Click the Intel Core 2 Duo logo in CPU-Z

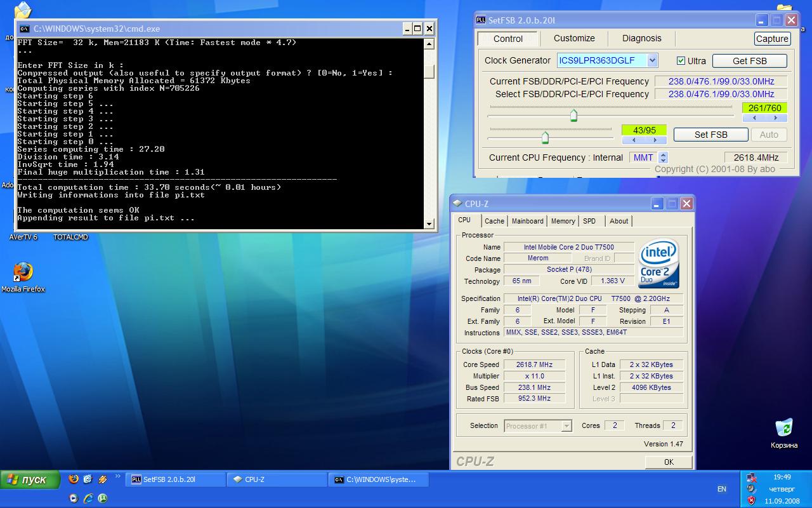click(x=658, y=263)
